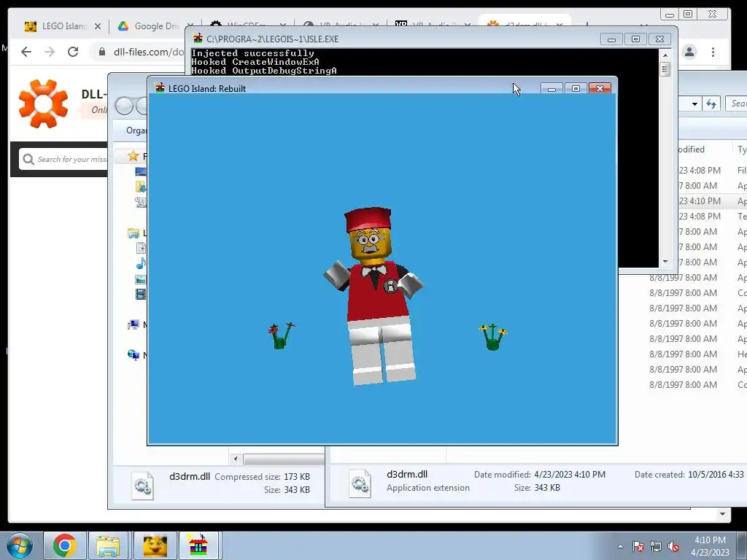Select the Documents library icon
The height and width of the screenshot is (560, 747).
point(141,248)
